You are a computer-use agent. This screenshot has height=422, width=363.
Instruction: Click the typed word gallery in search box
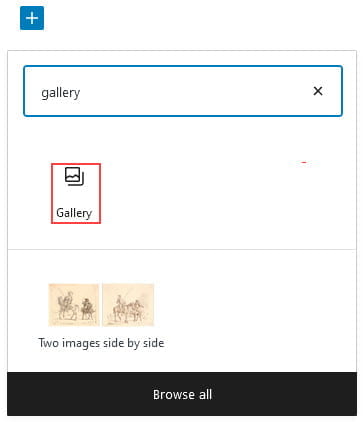(x=61, y=92)
